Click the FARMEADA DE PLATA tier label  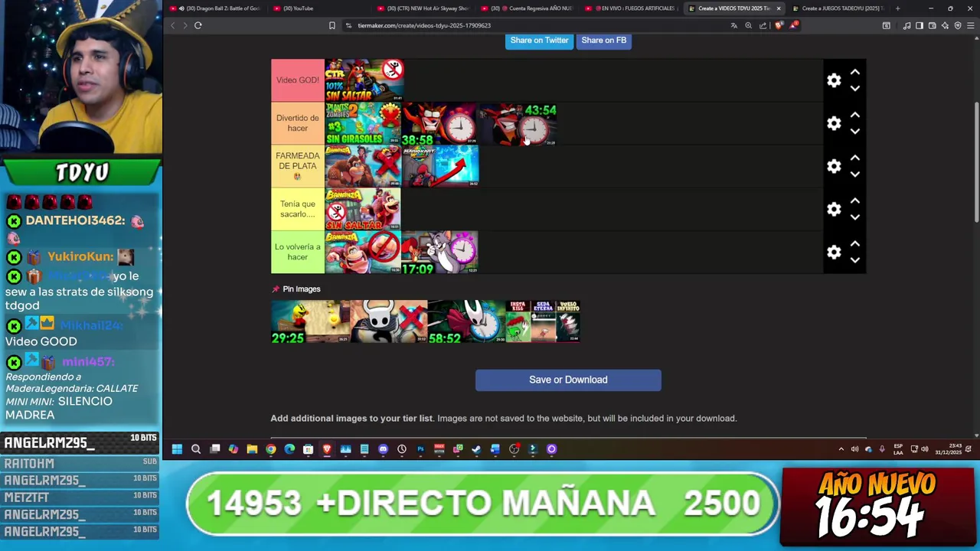point(298,166)
